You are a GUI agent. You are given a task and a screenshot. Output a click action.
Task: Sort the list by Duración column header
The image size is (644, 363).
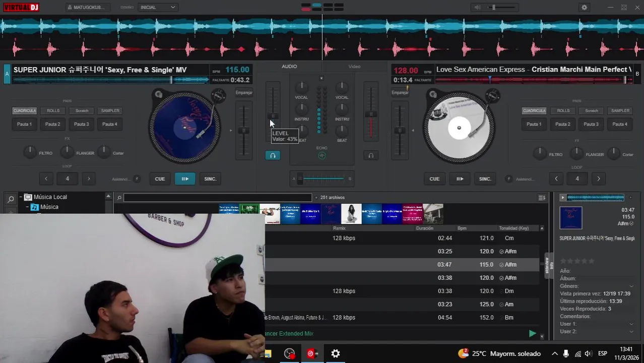point(425,228)
